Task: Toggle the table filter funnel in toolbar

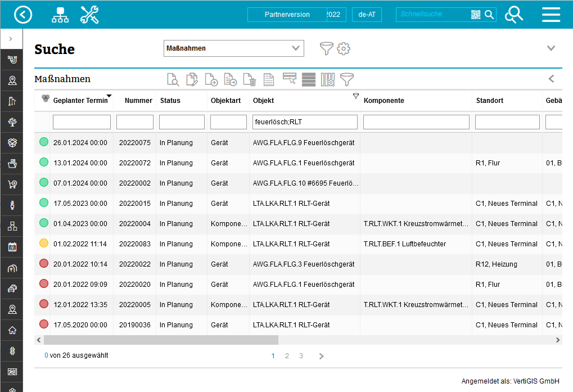Action: tap(347, 79)
